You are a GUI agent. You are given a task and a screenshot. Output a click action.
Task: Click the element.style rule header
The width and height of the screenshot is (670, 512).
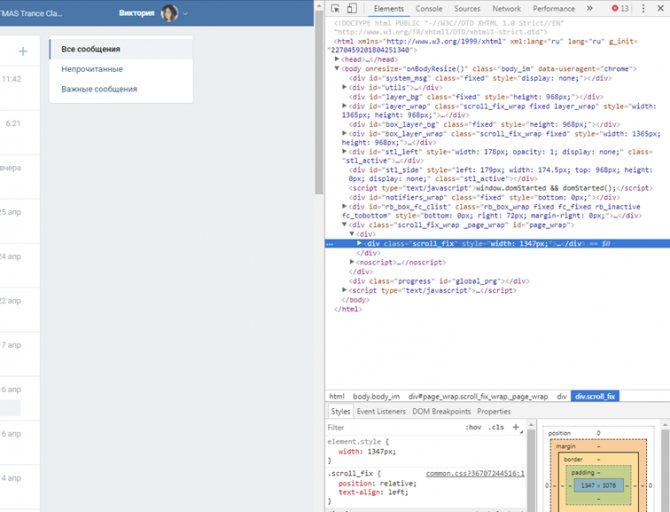[x=358, y=441]
